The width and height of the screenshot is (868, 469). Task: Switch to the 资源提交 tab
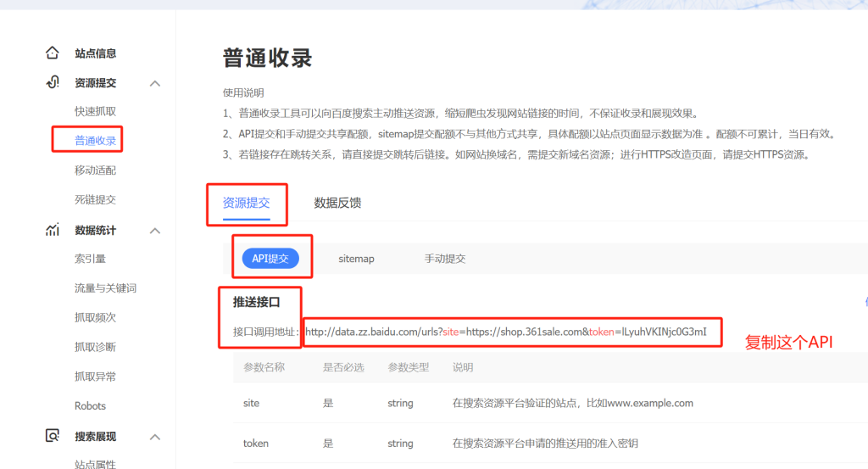coord(247,203)
